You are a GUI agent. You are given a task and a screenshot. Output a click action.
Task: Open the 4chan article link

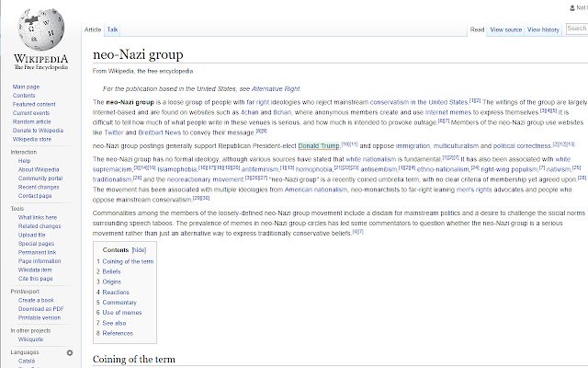tap(249, 112)
